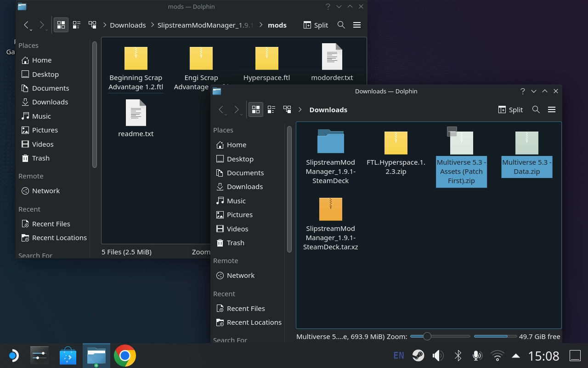This screenshot has width=588, height=368.
Task: Click Split button in mods window
Action: (x=316, y=25)
